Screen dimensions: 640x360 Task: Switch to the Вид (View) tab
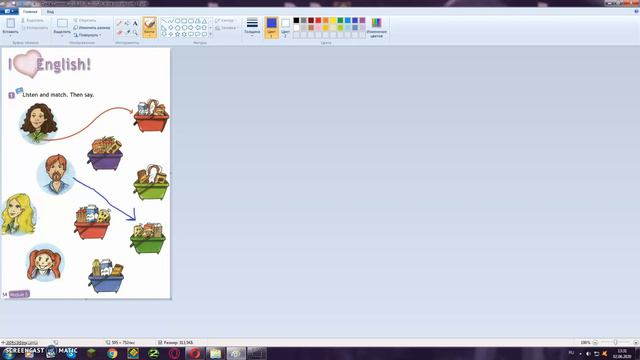tap(50, 12)
